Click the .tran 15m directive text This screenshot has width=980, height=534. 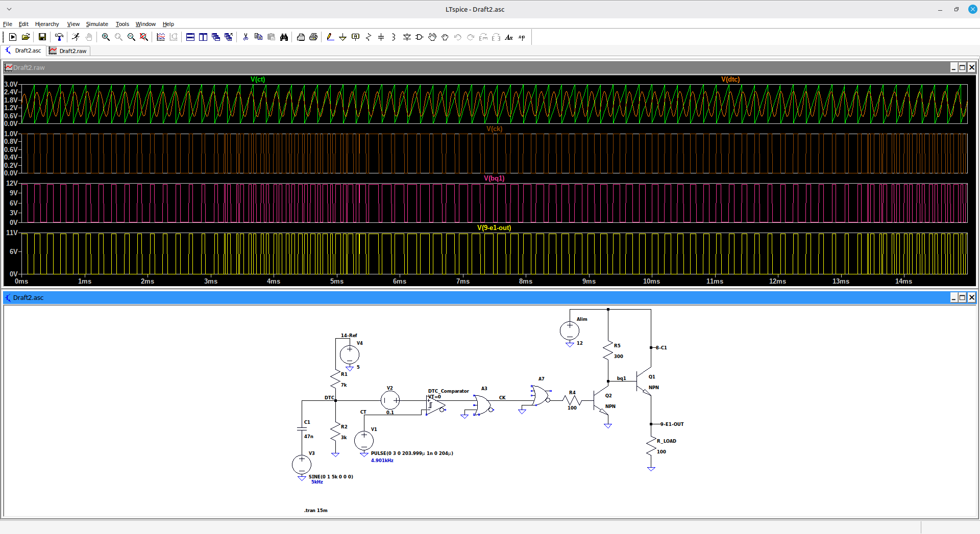click(x=316, y=510)
